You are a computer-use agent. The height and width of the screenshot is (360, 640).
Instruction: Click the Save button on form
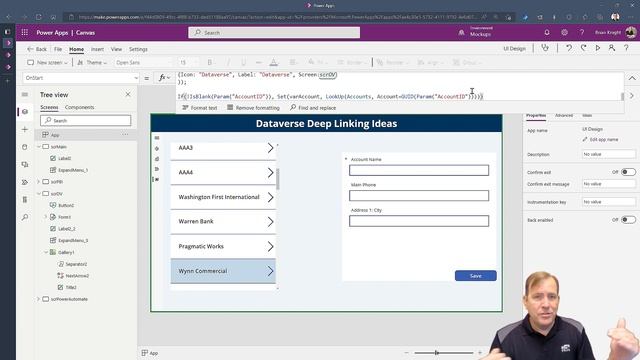[x=476, y=276]
